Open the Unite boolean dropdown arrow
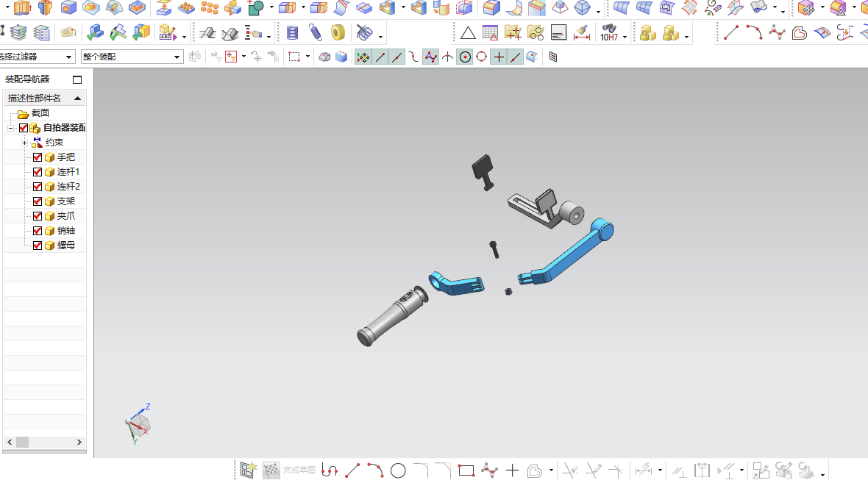 click(x=271, y=8)
